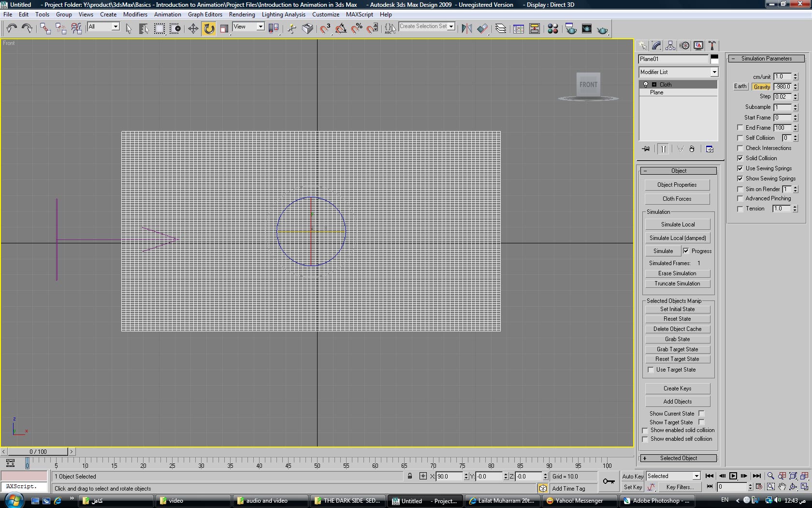Uncheck Use Sewing Springs

pos(740,168)
